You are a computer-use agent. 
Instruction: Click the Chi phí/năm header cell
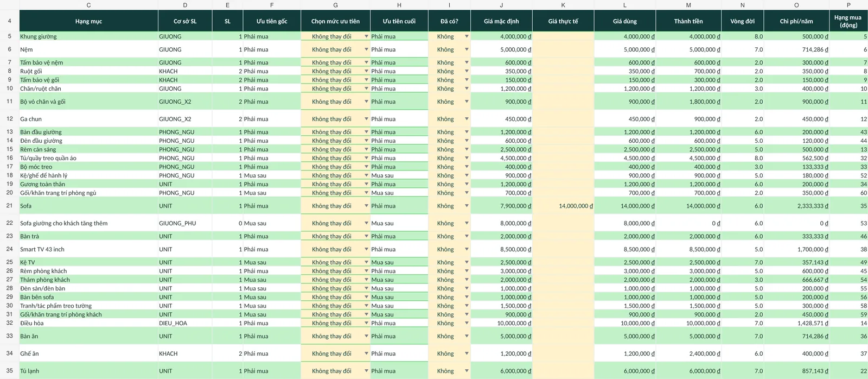pos(796,21)
